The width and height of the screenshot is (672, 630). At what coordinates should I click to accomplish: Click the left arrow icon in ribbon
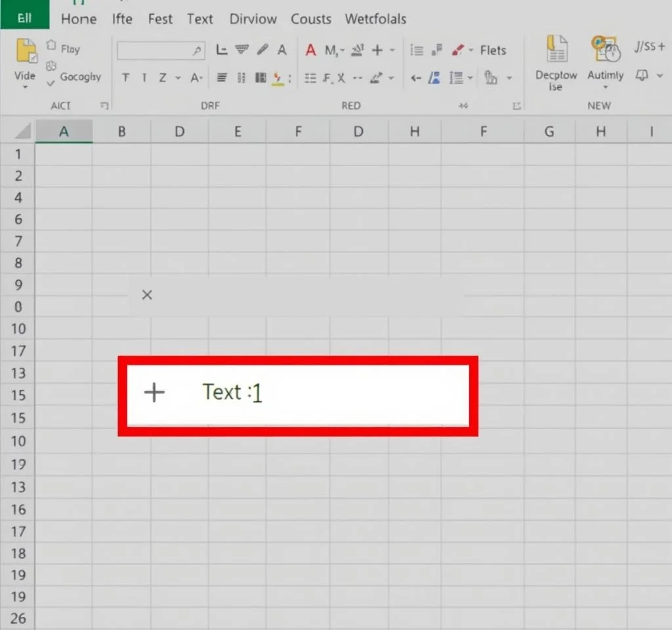click(415, 78)
